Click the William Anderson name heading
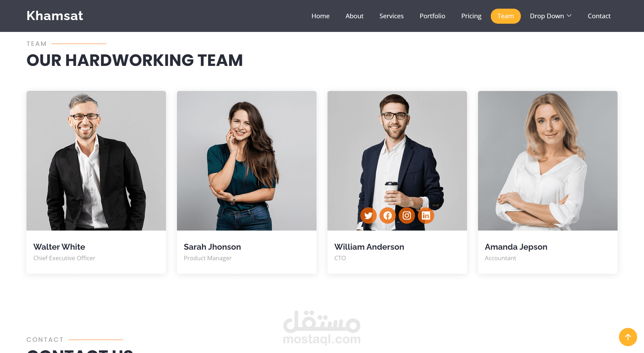The width and height of the screenshot is (644, 353). point(369,247)
